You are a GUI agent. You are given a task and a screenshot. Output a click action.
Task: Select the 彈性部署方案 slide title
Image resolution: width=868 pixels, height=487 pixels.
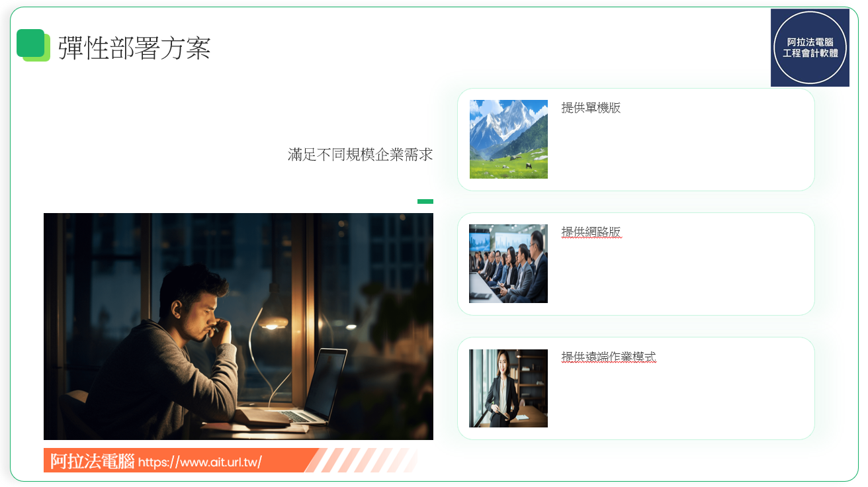134,48
